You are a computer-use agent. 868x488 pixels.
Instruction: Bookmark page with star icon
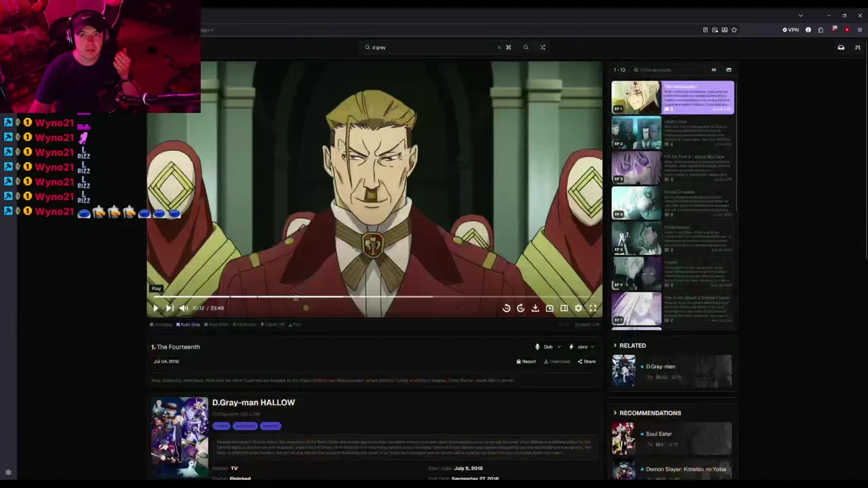[x=734, y=30]
